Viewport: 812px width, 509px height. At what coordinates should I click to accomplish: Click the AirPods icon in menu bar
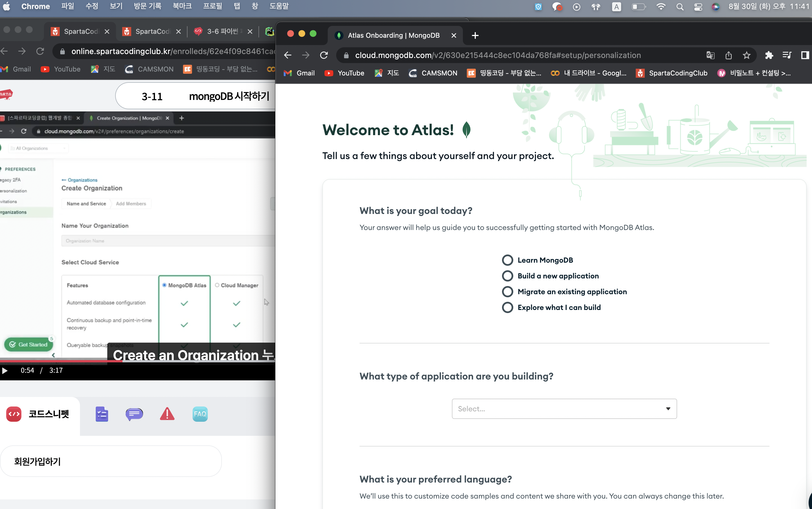[596, 7]
